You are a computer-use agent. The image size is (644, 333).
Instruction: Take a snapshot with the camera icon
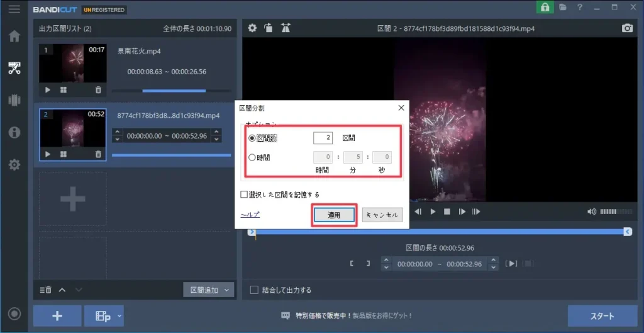coord(627,28)
